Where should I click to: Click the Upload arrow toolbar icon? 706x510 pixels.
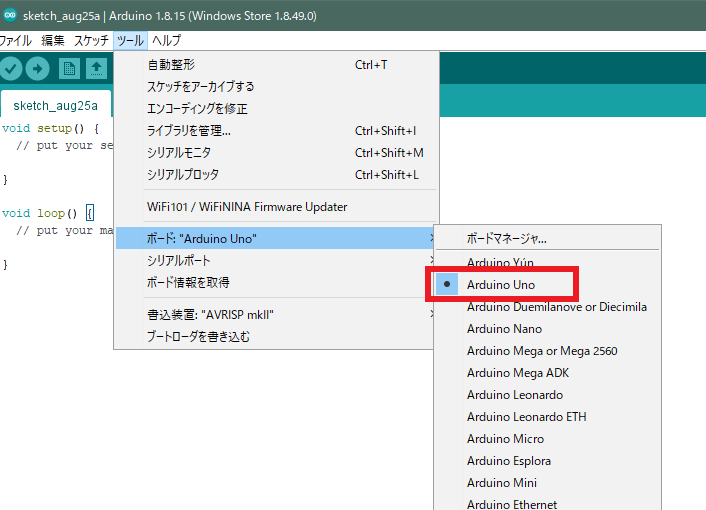click(37, 69)
